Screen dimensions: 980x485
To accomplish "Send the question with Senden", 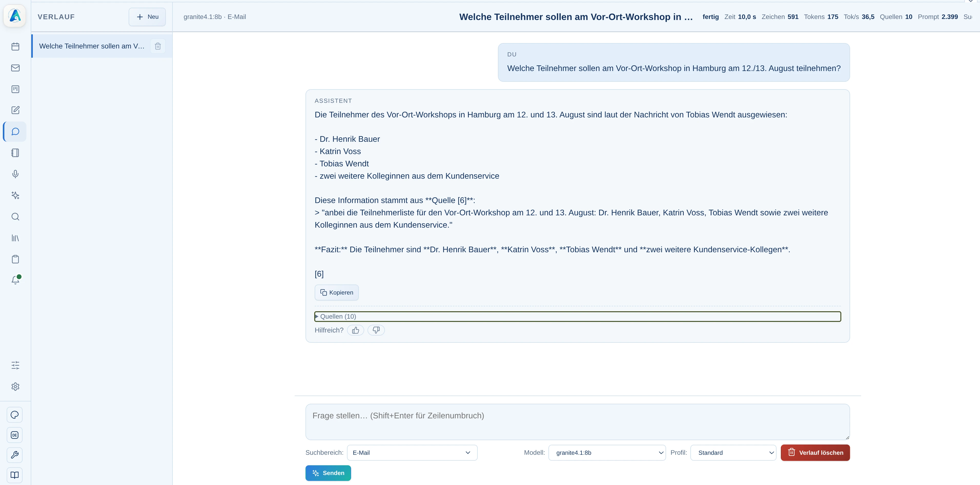I will point(328,473).
